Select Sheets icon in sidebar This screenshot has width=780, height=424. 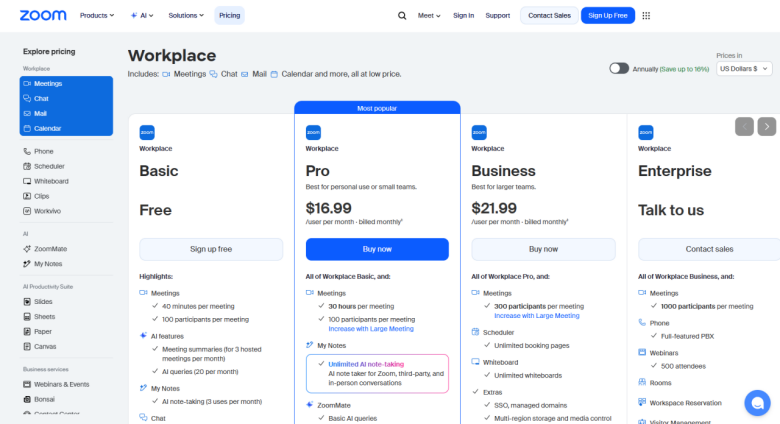[x=27, y=317]
